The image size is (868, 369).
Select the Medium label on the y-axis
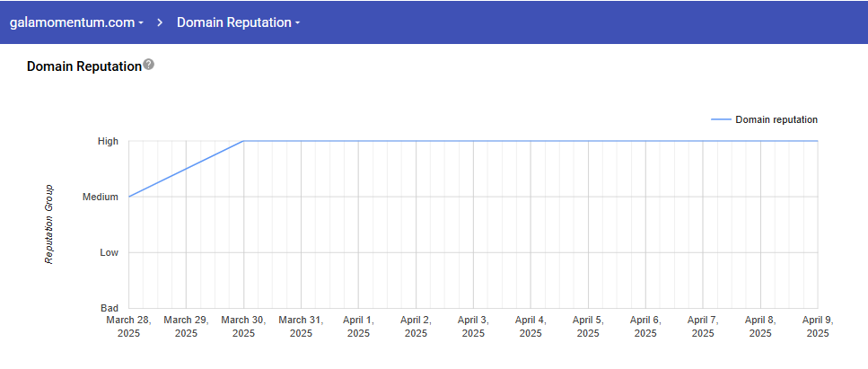[x=101, y=197]
